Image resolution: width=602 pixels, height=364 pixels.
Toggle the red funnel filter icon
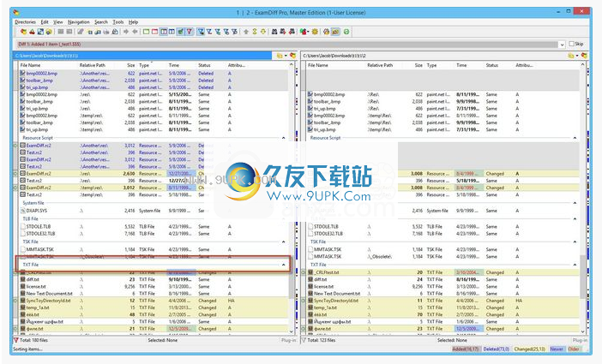[190, 32]
